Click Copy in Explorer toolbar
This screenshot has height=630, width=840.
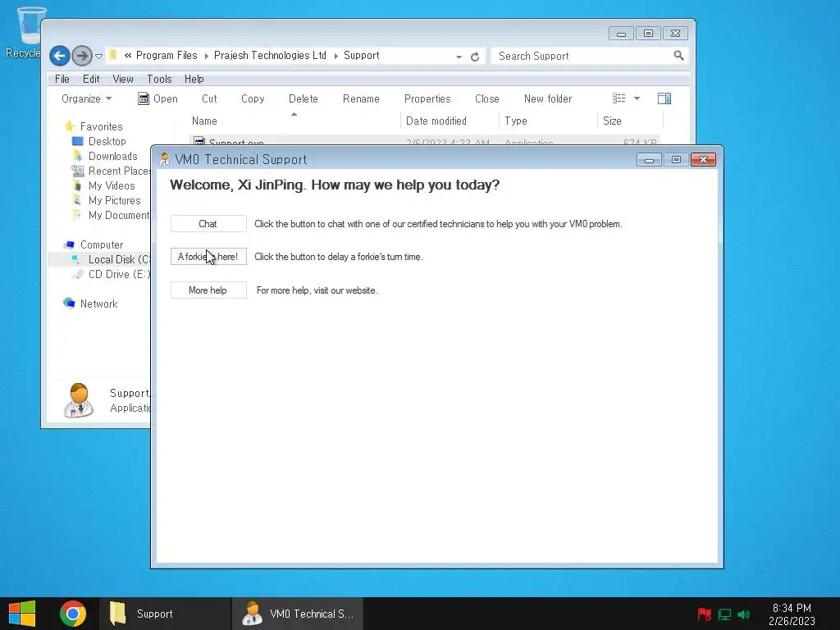coord(253,98)
